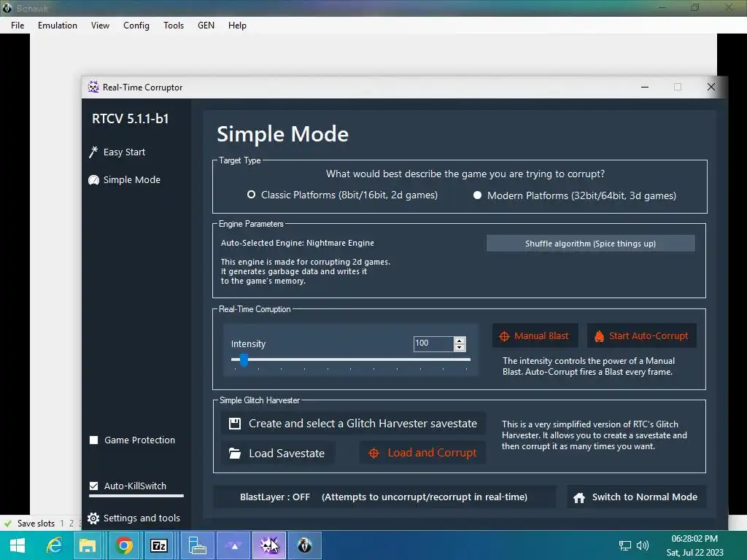This screenshot has height=560, width=747.
Task: Open the Tools menu
Action: click(x=174, y=26)
